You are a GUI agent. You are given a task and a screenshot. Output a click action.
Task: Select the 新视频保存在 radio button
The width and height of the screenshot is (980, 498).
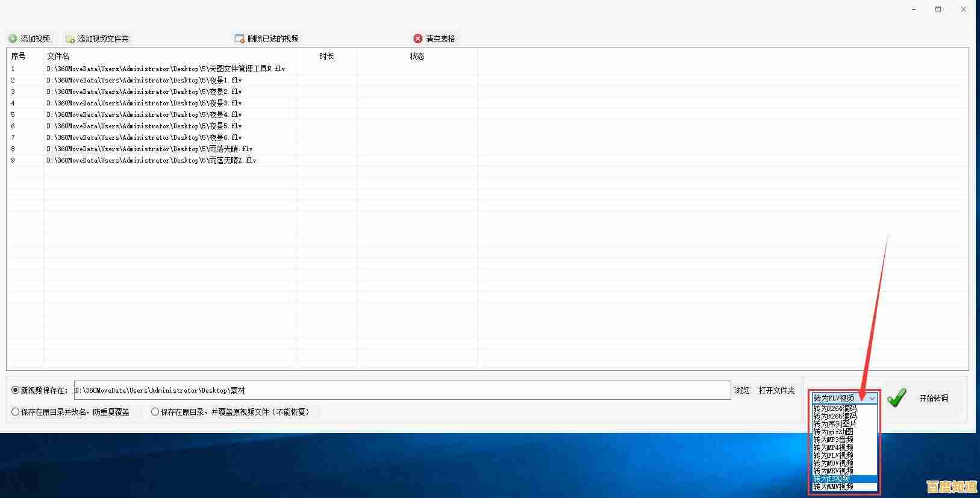pos(16,390)
